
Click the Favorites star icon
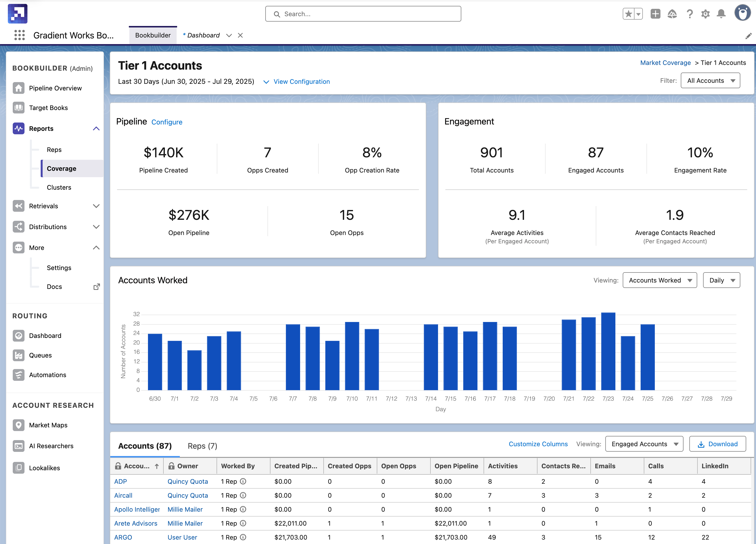coord(628,14)
